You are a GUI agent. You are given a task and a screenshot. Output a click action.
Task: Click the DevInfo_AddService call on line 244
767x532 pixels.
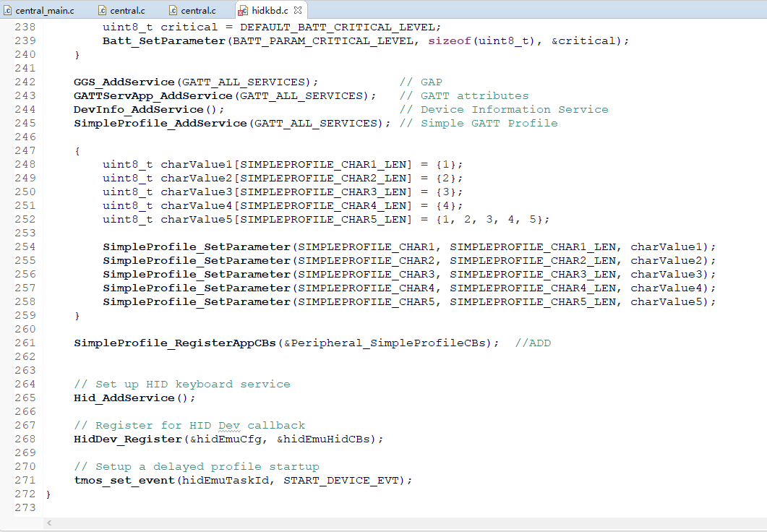[x=139, y=109]
